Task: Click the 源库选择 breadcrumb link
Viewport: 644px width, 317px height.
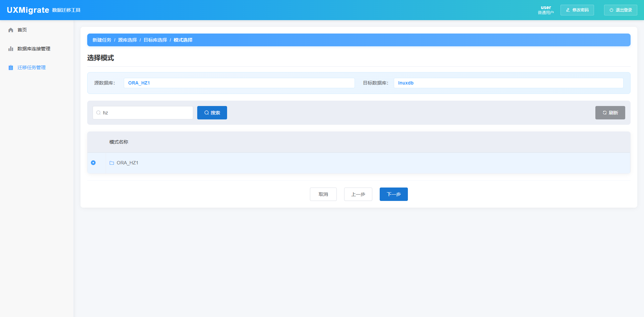Action: click(x=127, y=40)
